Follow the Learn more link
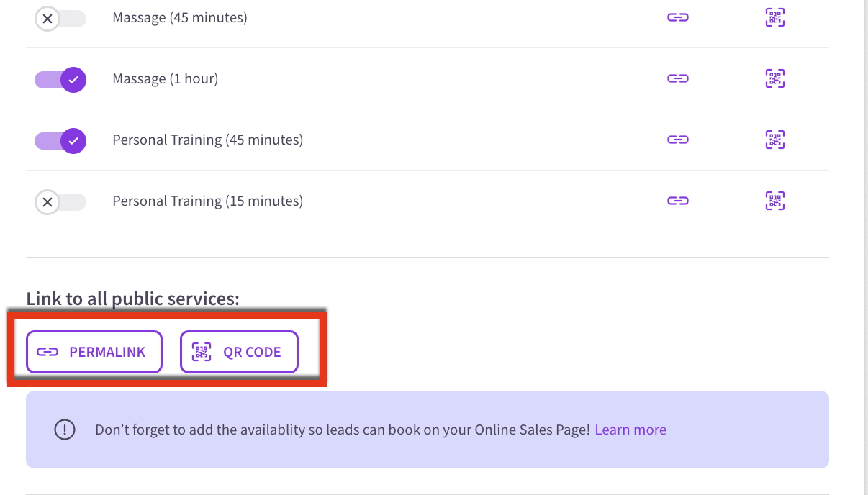The width and height of the screenshot is (868, 495). 630,430
